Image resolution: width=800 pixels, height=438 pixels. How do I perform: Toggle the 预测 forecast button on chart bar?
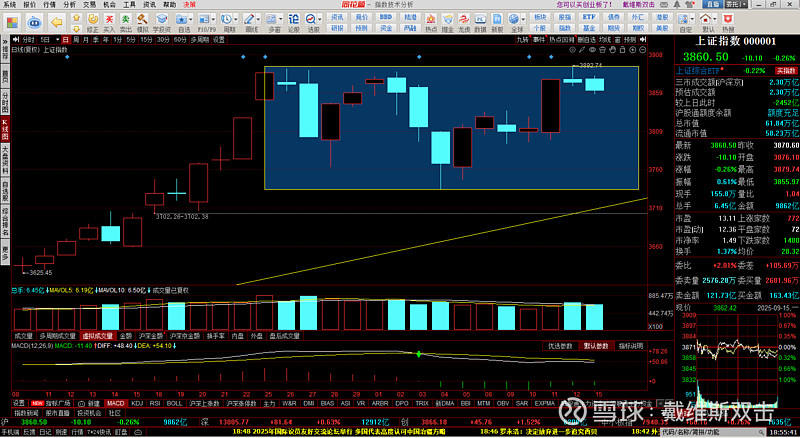[x=630, y=39]
